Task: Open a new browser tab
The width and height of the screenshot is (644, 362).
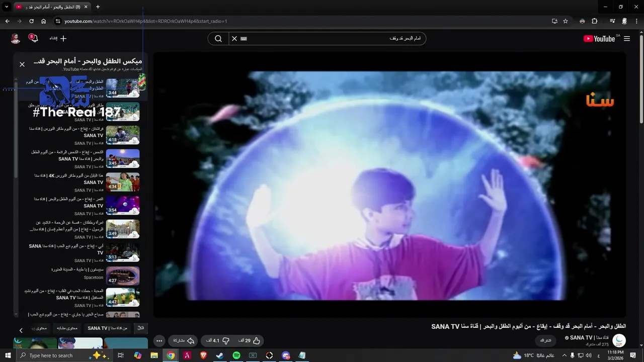Action: click(98, 7)
